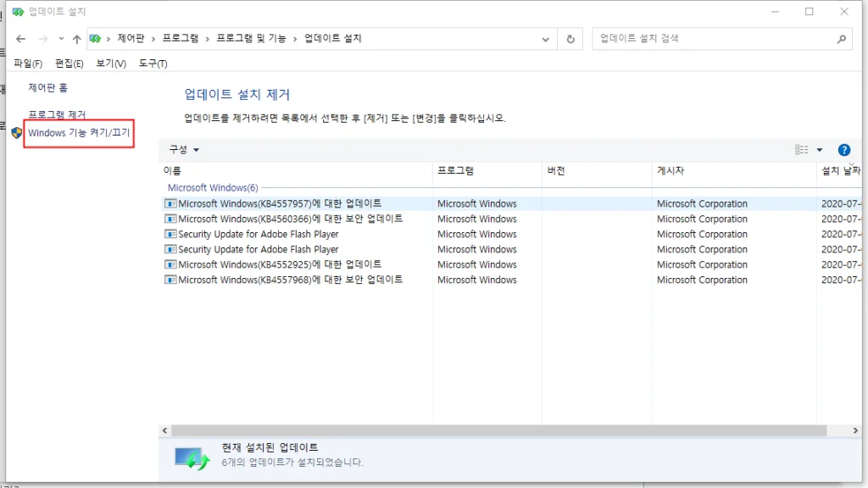Select the KB4557957 update row
Screen dimensions: 868x488
click(x=512, y=203)
